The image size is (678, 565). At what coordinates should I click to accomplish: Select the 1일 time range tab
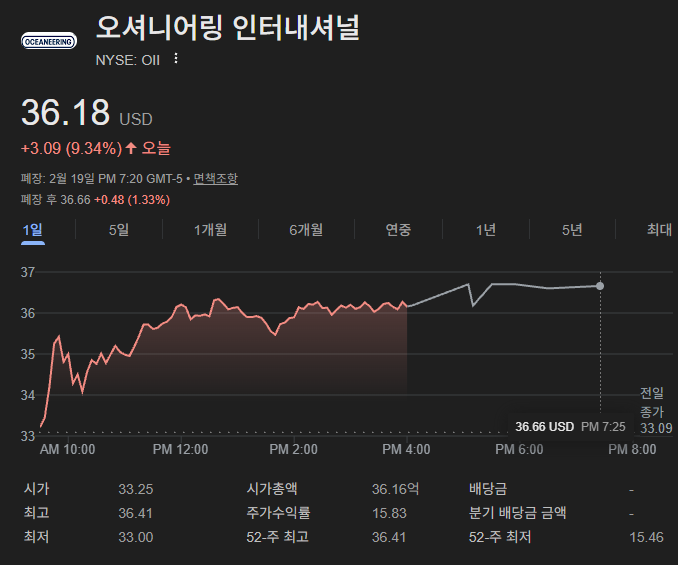(x=33, y=230)
